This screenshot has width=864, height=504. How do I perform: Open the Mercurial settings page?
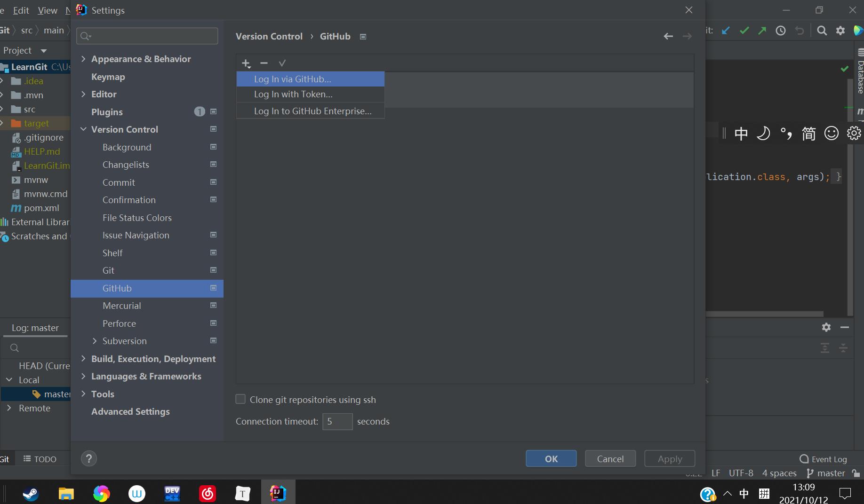[122, 306]
